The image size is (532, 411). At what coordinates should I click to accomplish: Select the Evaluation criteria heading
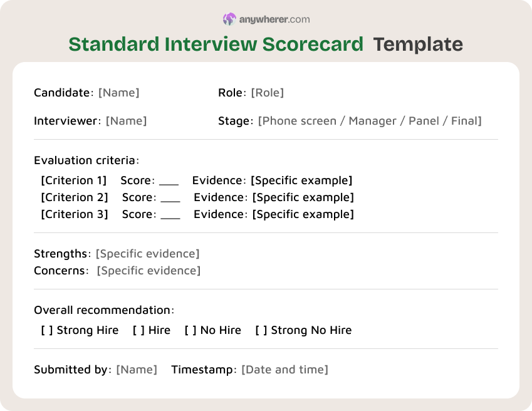pyautogui.click(x=86, y=160)
